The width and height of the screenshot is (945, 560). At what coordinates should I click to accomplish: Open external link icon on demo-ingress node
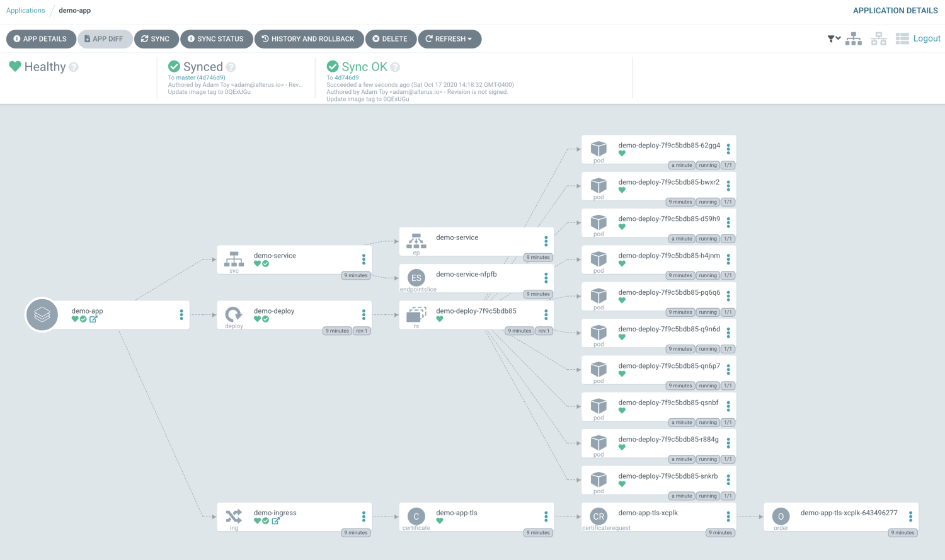[x=275, y=521]
